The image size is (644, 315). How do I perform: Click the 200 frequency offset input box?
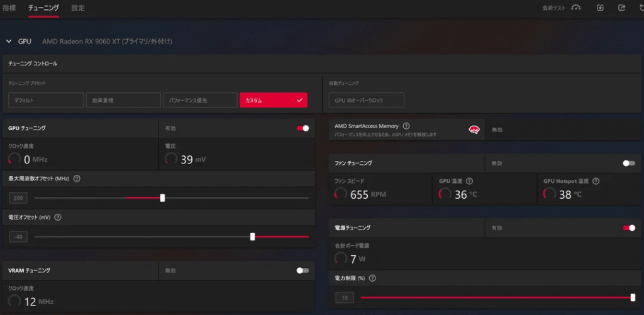coord(18,198)
